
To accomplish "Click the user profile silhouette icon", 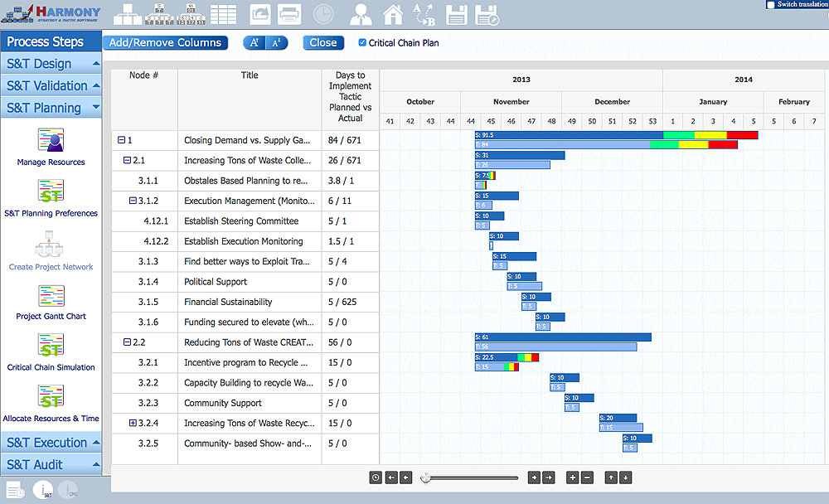I will (x=361, y=14).
